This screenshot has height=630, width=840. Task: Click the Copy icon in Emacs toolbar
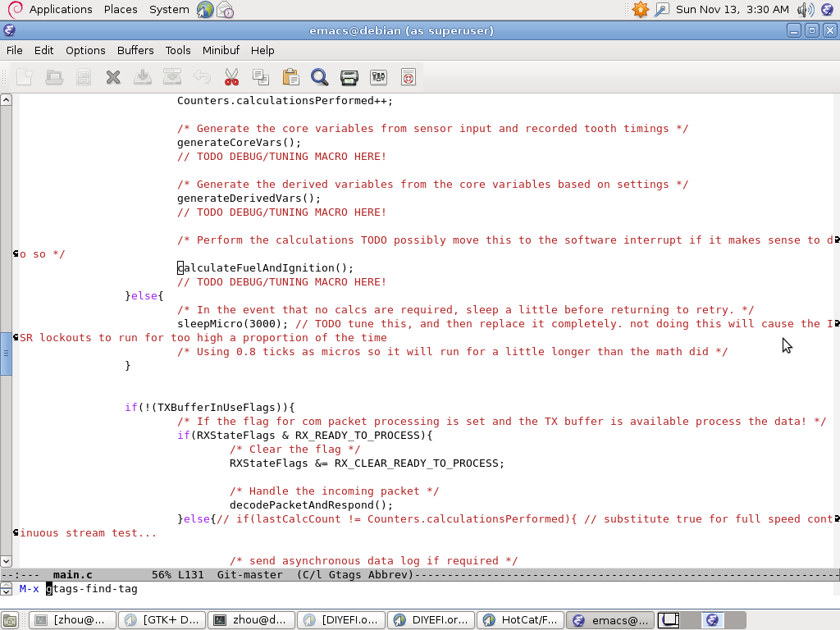pyautogui.click(x=261, y=77)
